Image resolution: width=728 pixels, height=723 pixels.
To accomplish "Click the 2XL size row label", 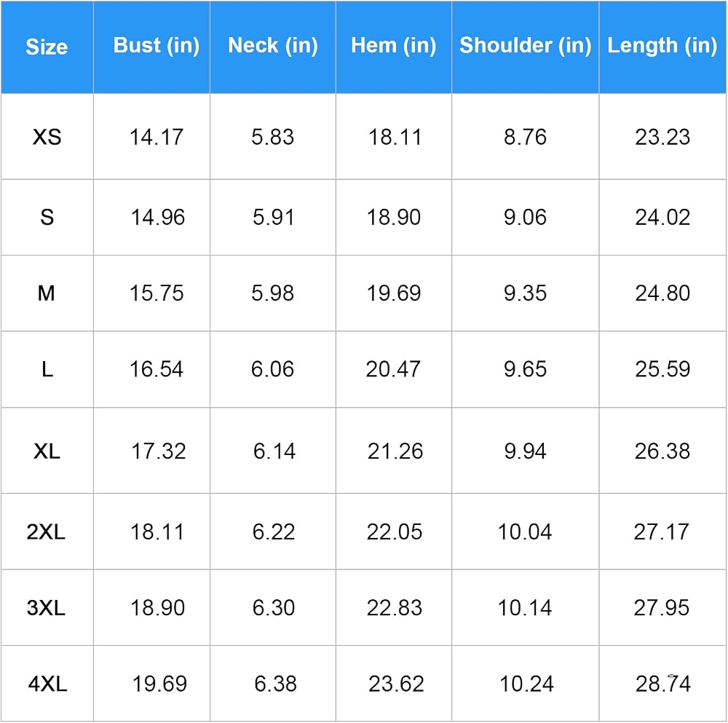I will tap(46, 532).
